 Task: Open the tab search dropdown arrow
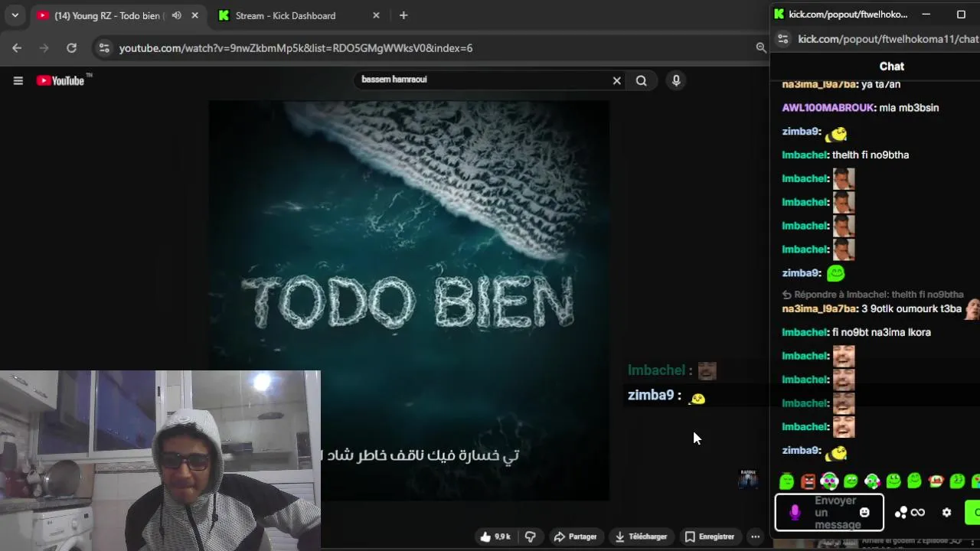point(15,15)
